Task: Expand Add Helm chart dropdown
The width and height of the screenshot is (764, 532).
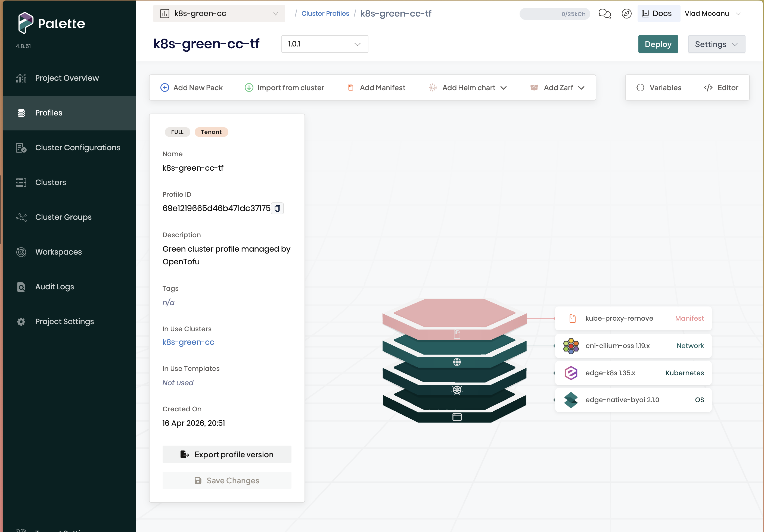Action: [468, 88]
